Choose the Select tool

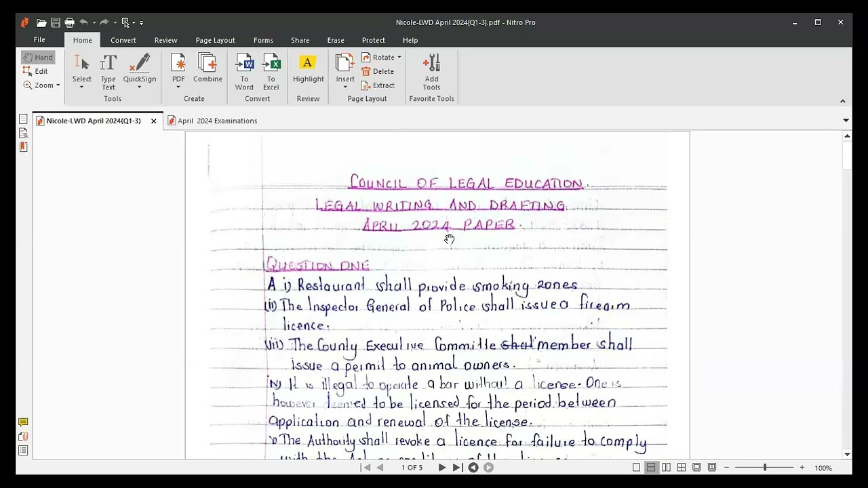click(82, 72)
